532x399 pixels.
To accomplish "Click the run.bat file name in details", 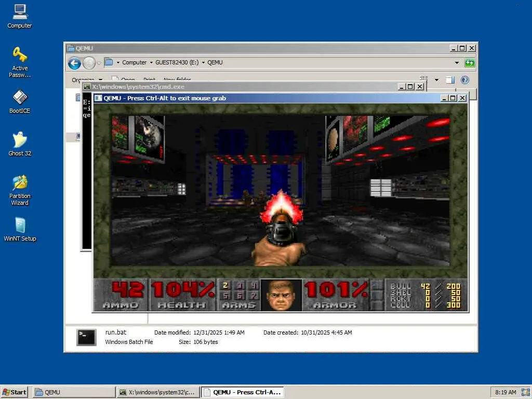I will (x=116, y=332).
